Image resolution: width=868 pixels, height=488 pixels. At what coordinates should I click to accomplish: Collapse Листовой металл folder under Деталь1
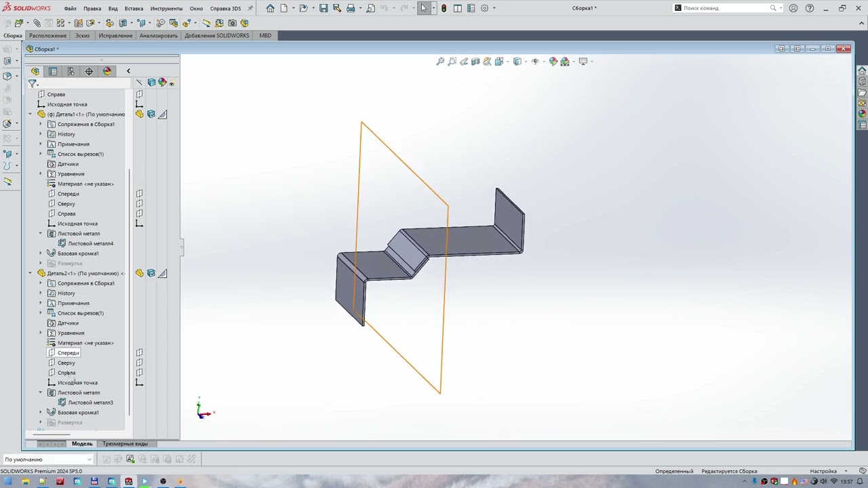tap(40, 233)
